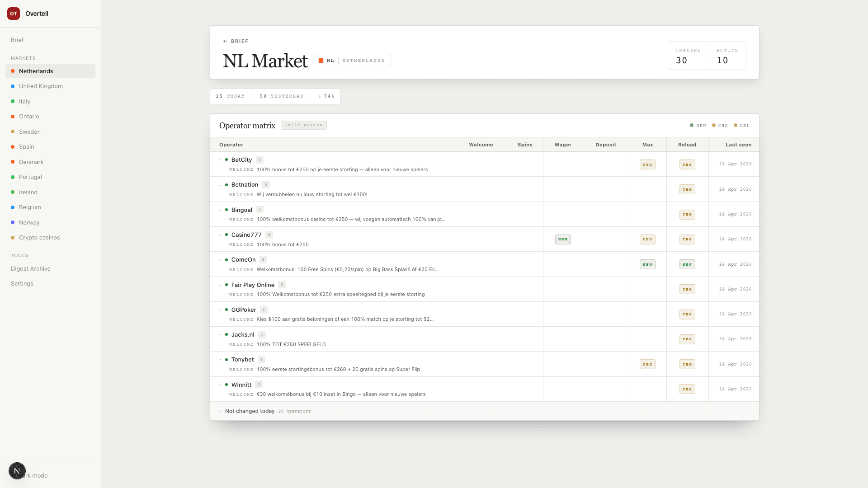868x488 pixels.
Task: Expand the Betnation operator row
Action: (x=220, y=185)
